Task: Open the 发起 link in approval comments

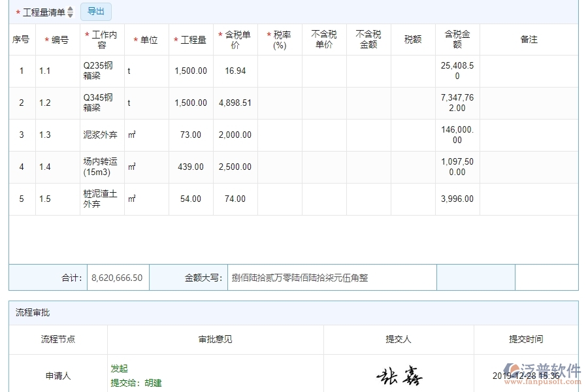Action: [119, 368]
